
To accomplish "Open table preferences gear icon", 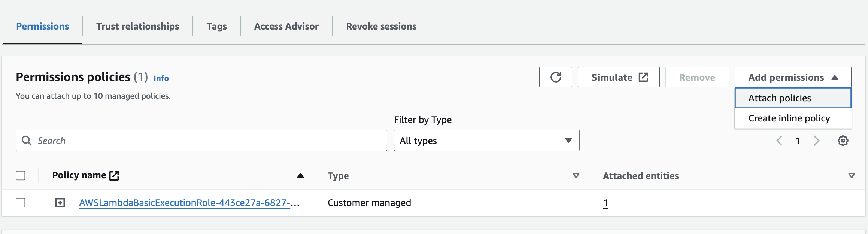I will [843, 141].
